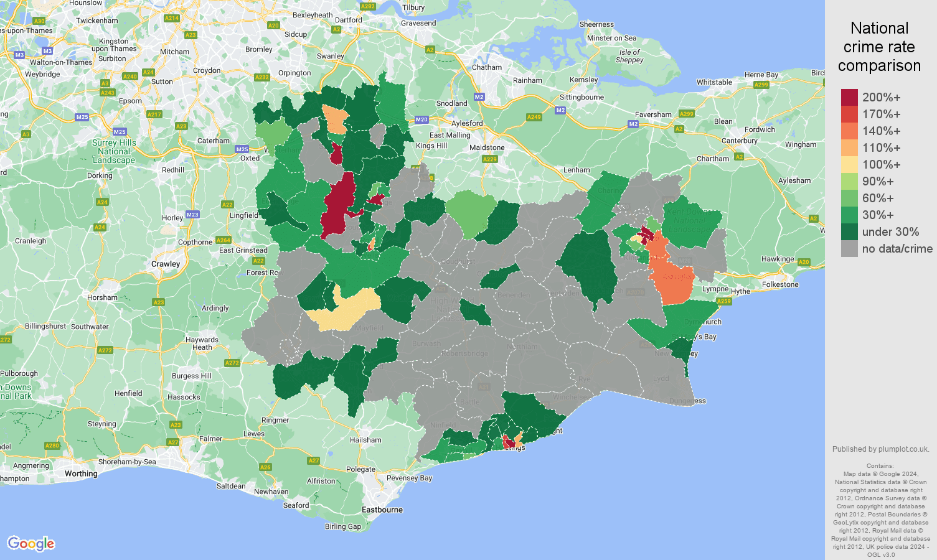Click the A272 road shield near Haywards Heath
937x560 pixels.
pos(232,363)
